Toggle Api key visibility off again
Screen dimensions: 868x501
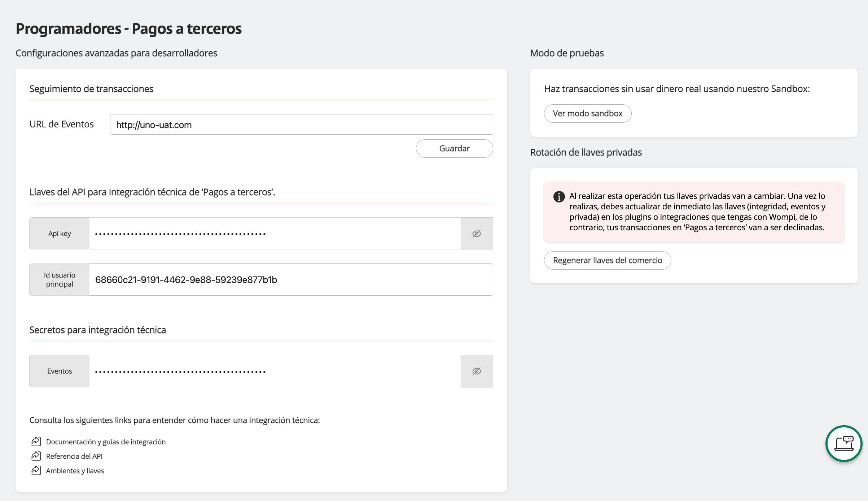pos(477,234)
